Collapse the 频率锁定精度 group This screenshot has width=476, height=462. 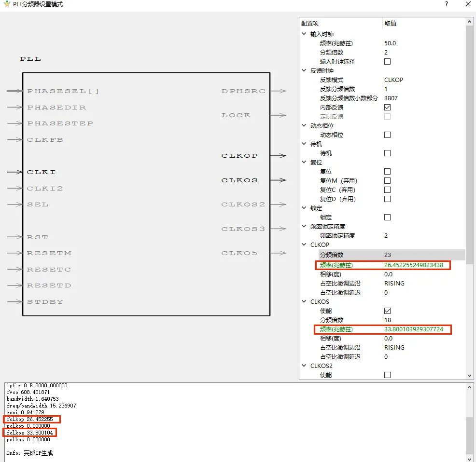tap(304, 226)
